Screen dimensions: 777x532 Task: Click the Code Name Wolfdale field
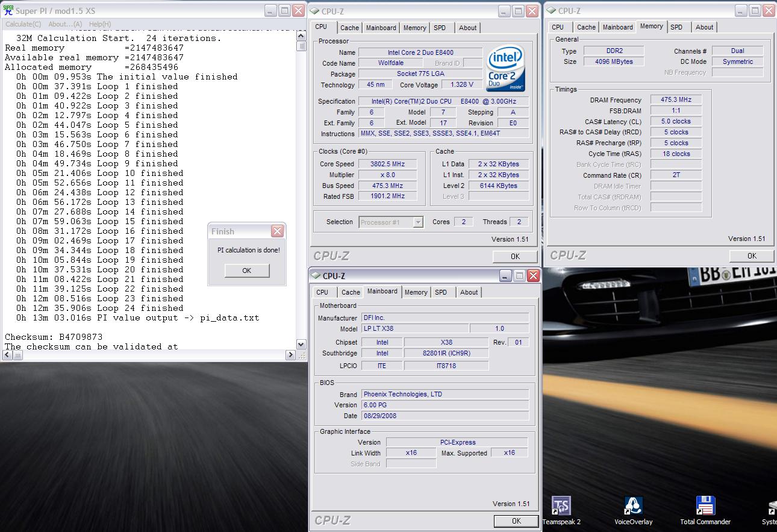pos(391,63)
